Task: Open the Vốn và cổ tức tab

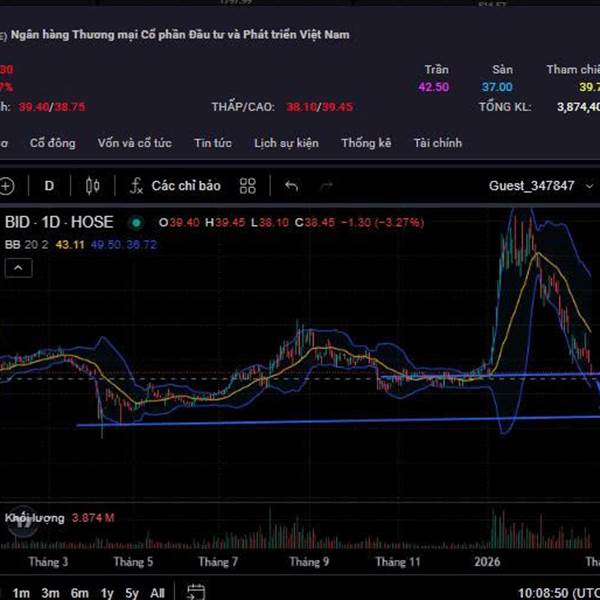Action: (x=135, y=143)
